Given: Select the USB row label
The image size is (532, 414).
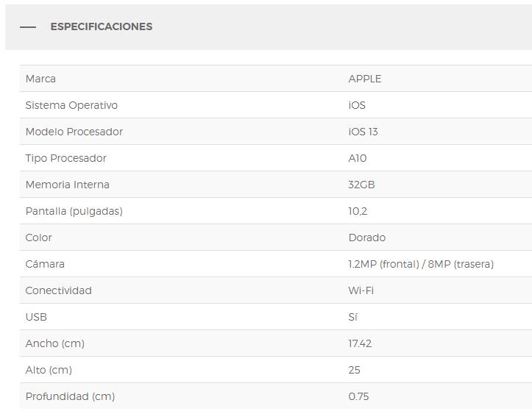Looking at the screenshot, I should (x=36, y=317).
